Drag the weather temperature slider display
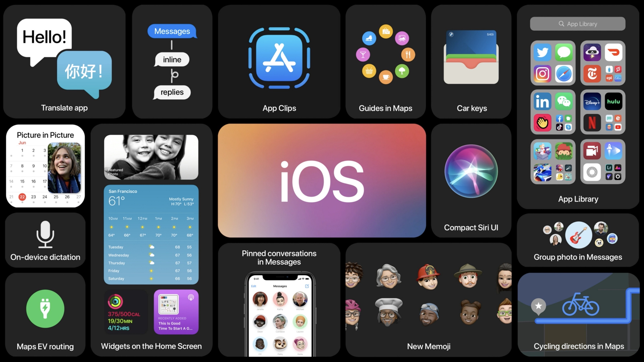The width and height of the screenshot is (644, 362). 150,227
